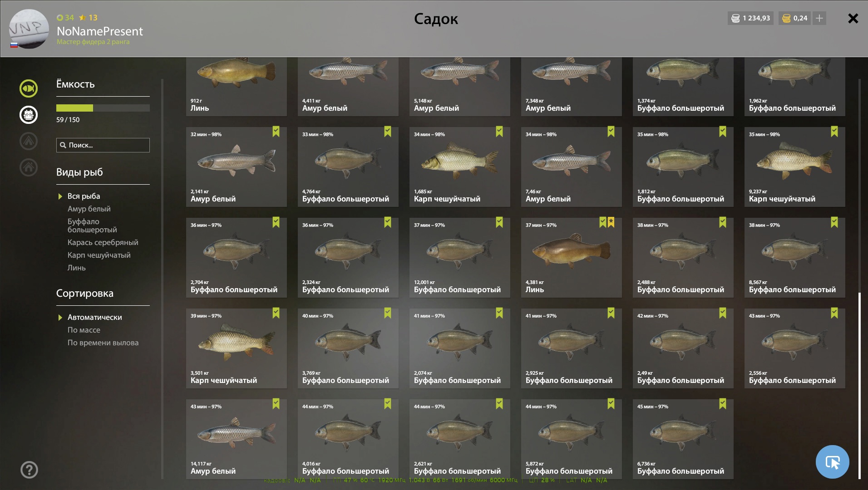Filter the list to Карась серебряный
This screenshot has width=868, height=490.
[x=103, y=242]
